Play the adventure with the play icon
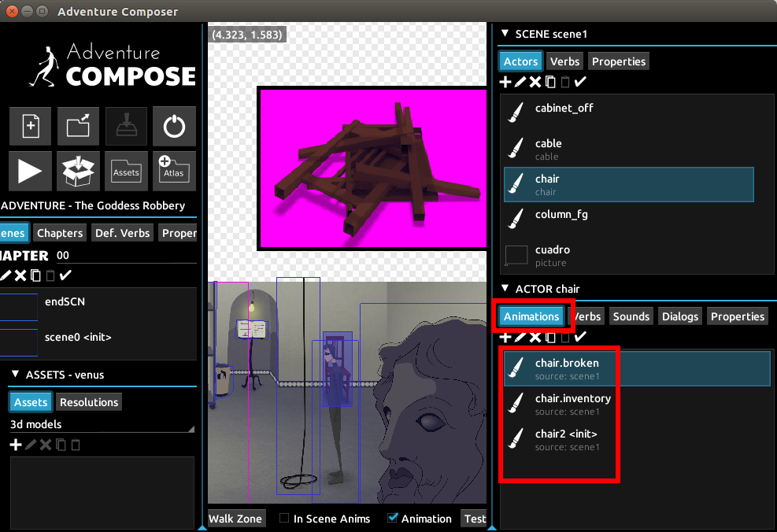The height and width of the screenshot is (532, 777). pyautogui.click(x=30, y=172)
